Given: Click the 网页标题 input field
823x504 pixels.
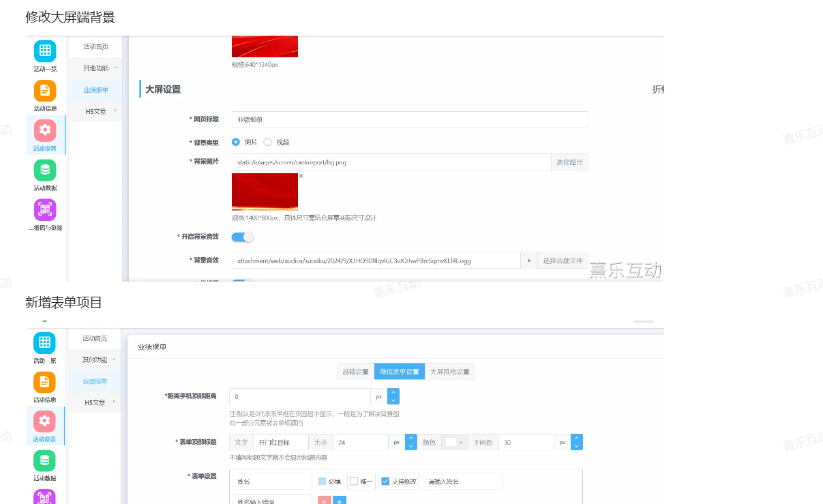Looking at the screenshot, I should tap(410, 119).
